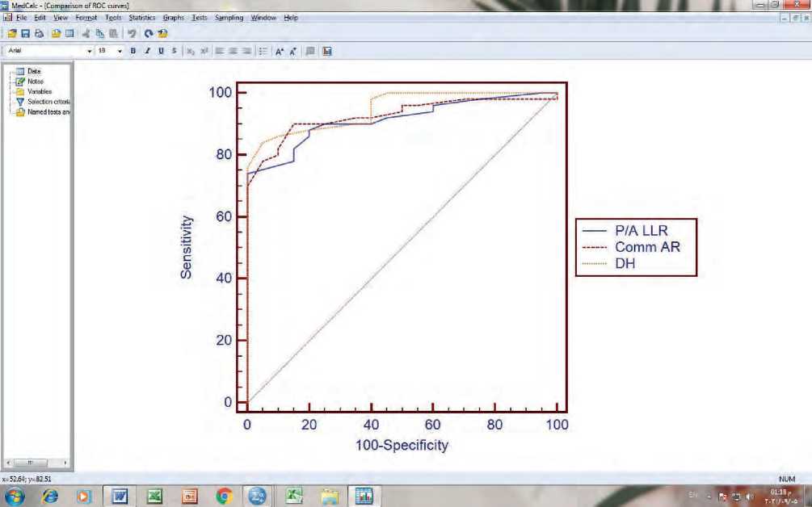812x507 pixels.
Task: Open the Tools menu
Action: tap(113, 18)
